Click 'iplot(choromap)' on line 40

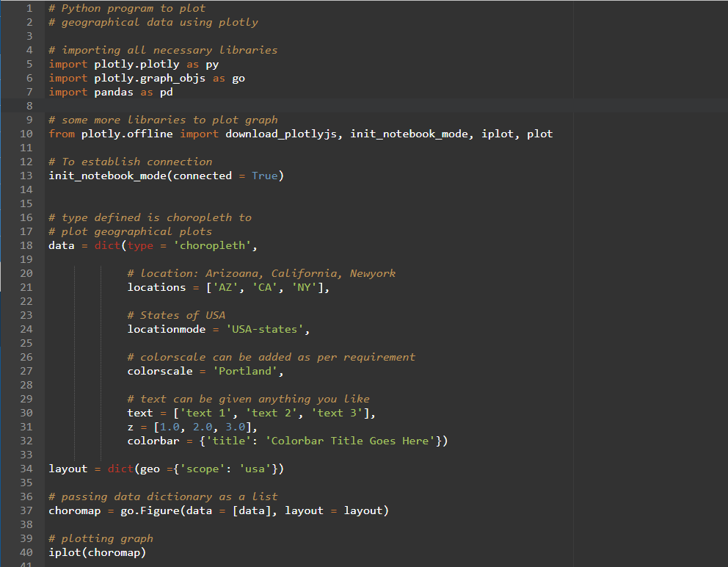[98, 552]
